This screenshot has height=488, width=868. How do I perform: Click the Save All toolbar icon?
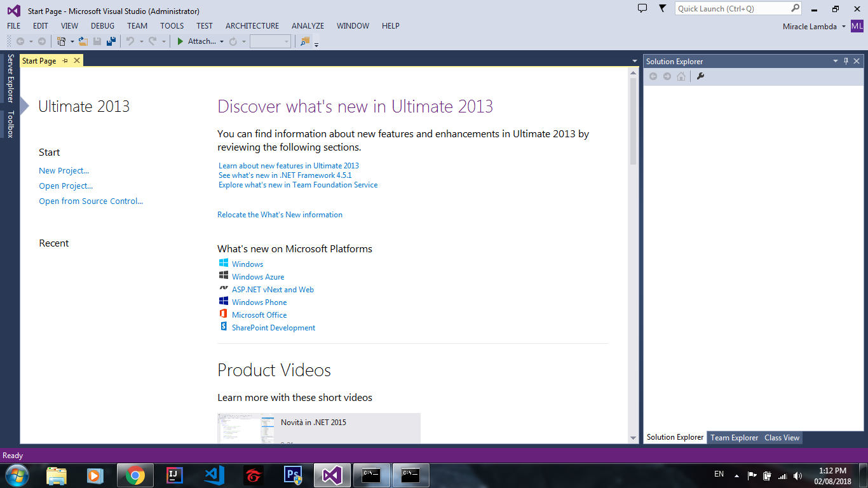(111, 41)
